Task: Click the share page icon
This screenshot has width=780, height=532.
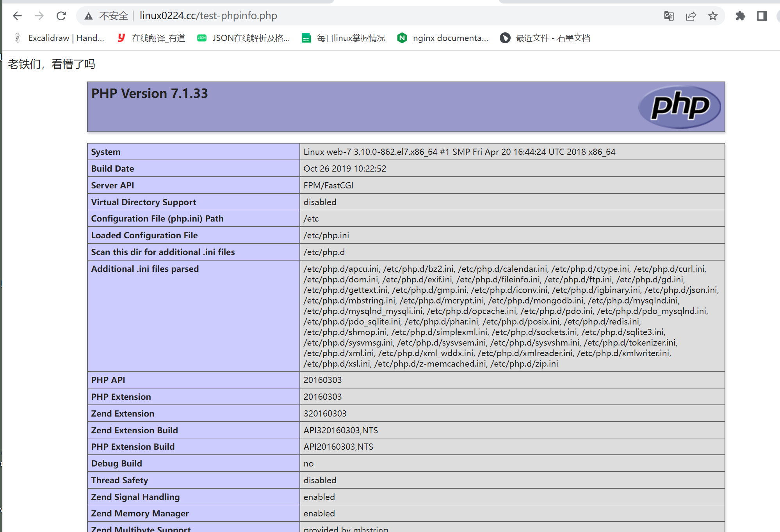Action: click(x=691, y=16)
